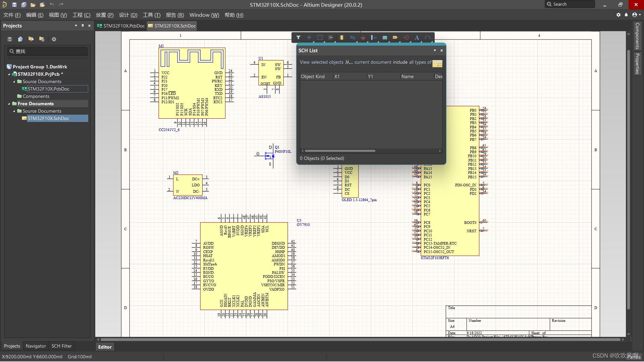
Task: Click the Place Sheet Symbol icon
Action: 385,38
